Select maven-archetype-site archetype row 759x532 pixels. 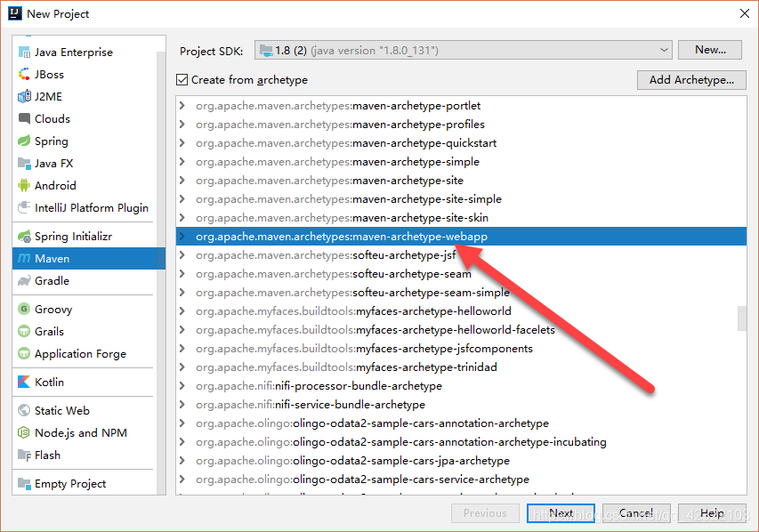pos(461,180)
